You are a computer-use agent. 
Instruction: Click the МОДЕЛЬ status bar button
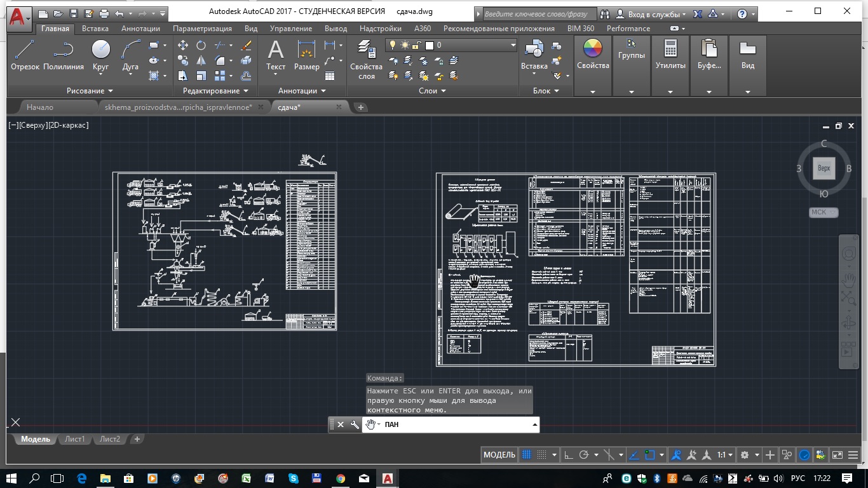tap(499, 455)
